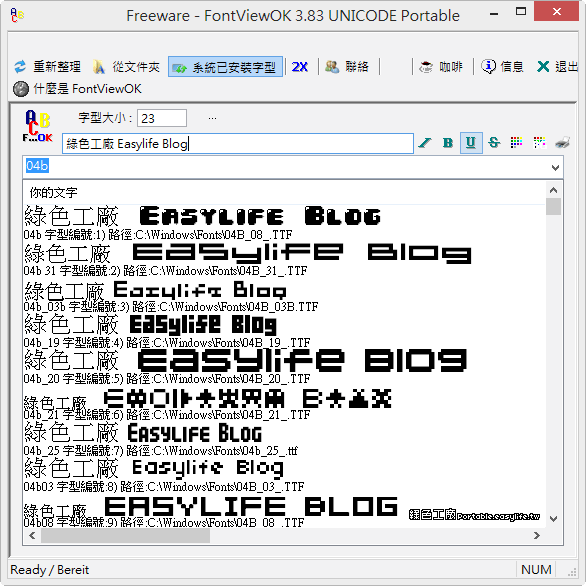Click the Ready / Bereit status text

pyautogui.click(x=50, y=570)
